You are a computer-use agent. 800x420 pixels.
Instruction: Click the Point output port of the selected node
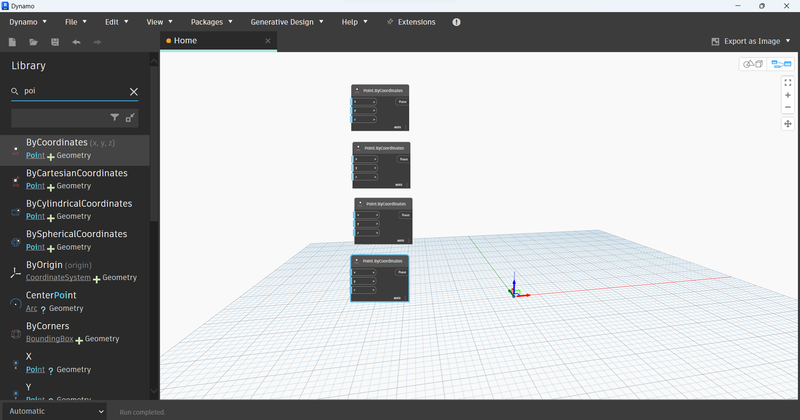click(402, 272)
